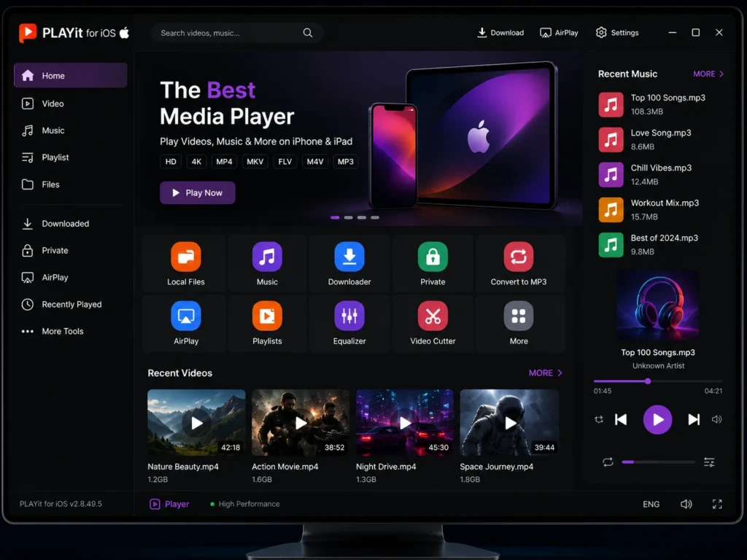Click the player volume speaker icon
The image size is (747, 560).
pyautogui.click(x=716, y=419)
